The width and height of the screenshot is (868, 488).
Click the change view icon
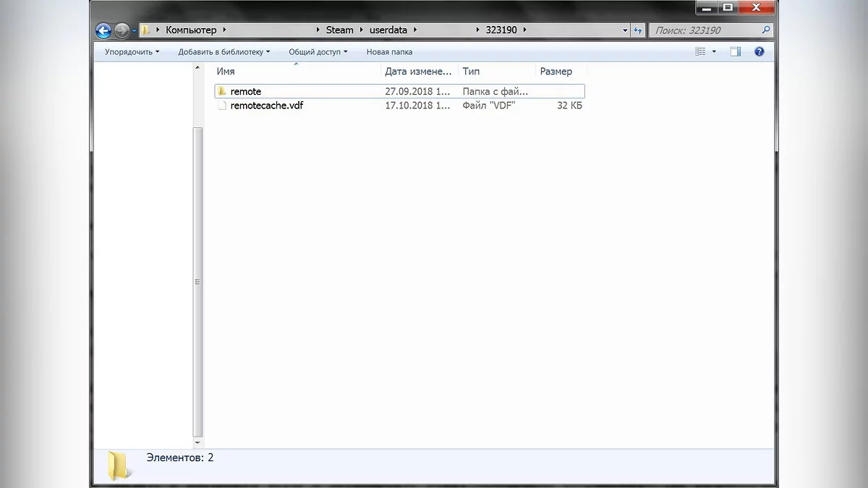700,52
